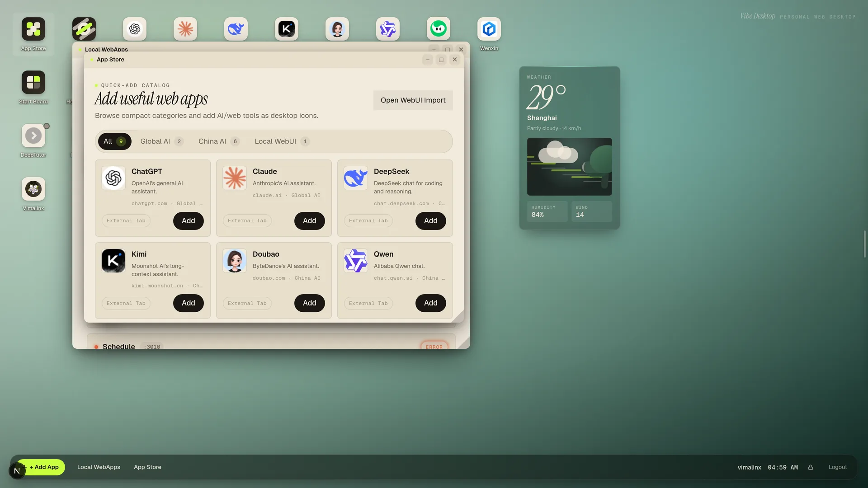Screen dimensions: 868x488
Task: Select the All category tab
Action: [115, 141]
